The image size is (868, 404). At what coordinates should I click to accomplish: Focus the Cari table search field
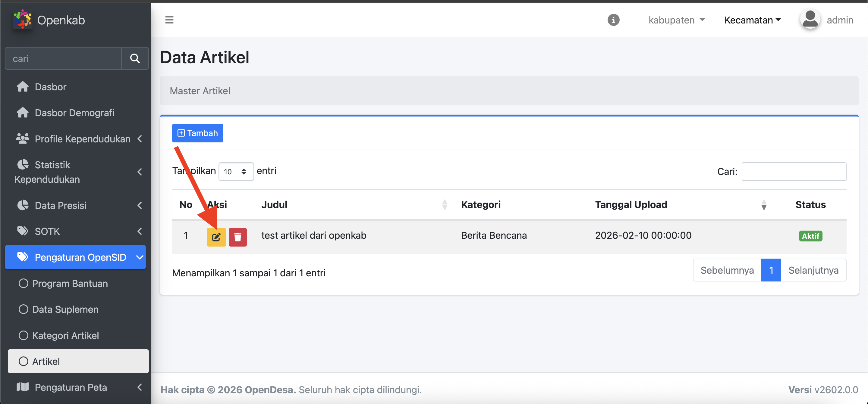(794, 172)
